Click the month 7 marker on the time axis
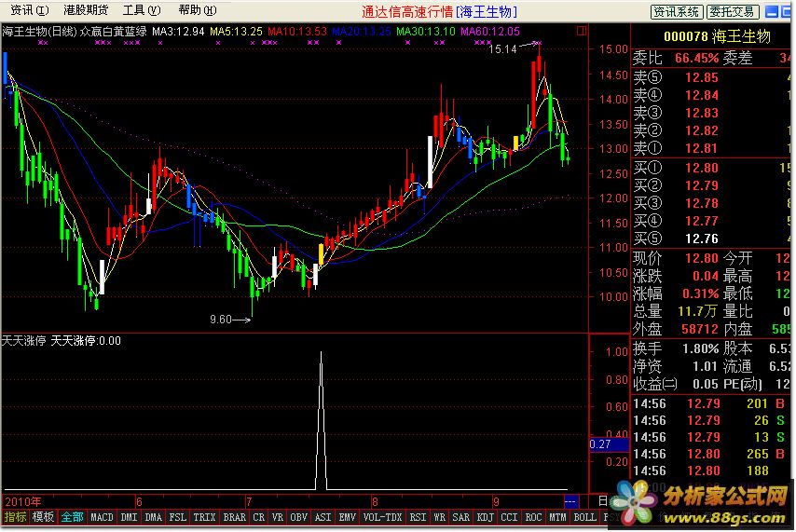Screen dimensions: 796x532 point(249,501)
